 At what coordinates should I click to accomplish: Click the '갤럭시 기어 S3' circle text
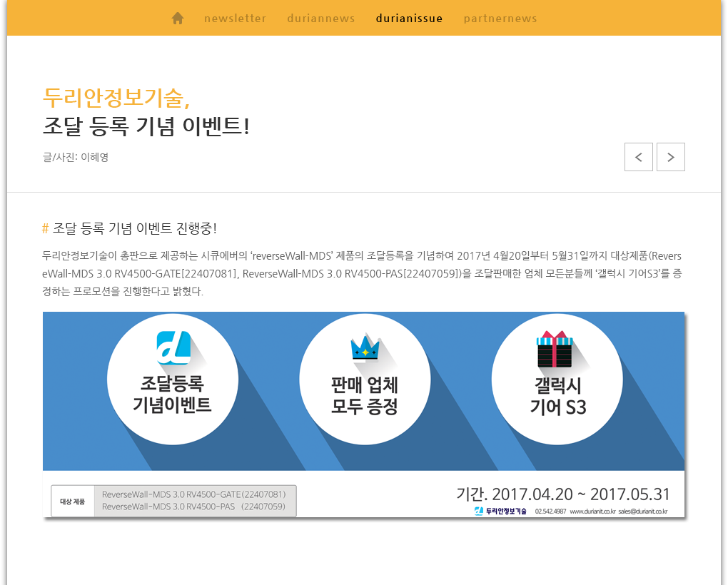[x=558, y=397]
